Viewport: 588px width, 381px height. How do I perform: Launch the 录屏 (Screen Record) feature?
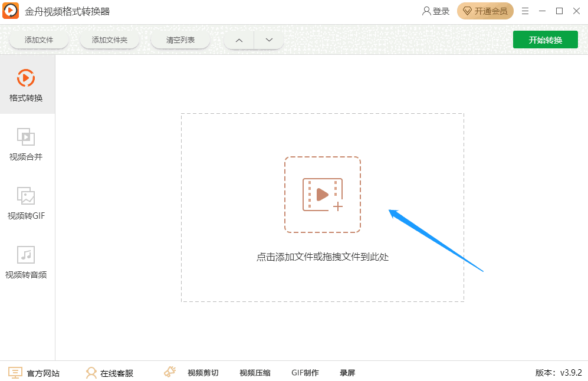(x=347, y=372)
